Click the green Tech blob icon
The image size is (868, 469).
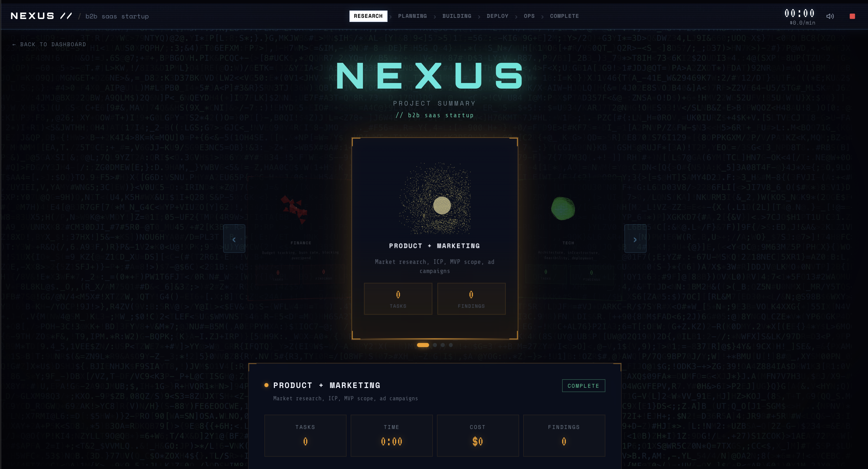563,208
